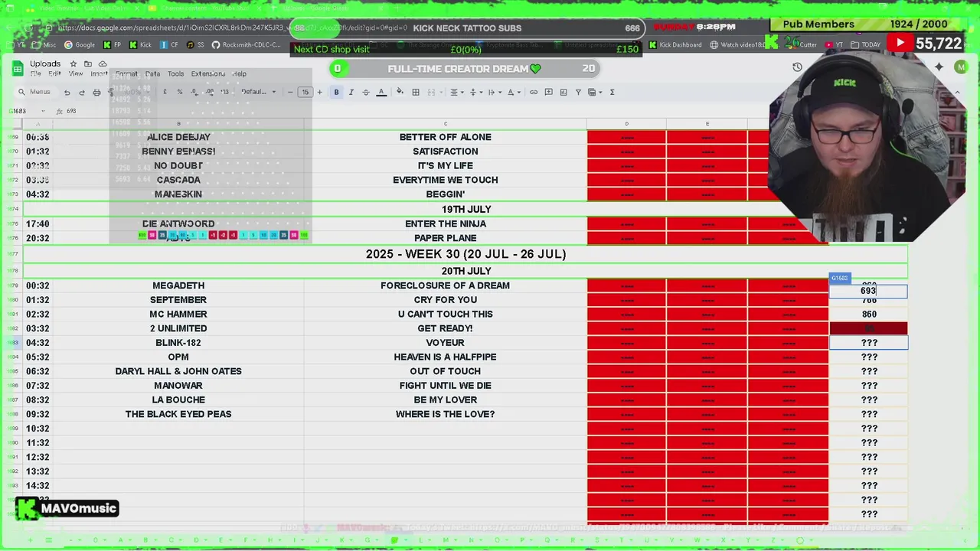Viewport: 980px width, 551px height.
Task: Open Sheets home via the green logo
Action: click(17, 69)
